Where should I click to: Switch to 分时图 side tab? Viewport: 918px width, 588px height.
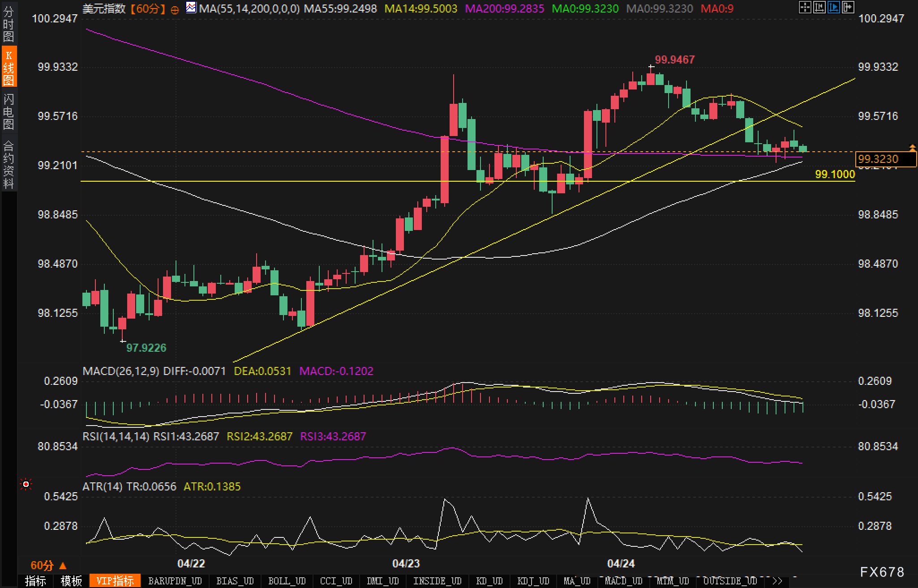[x=9, y=24]
